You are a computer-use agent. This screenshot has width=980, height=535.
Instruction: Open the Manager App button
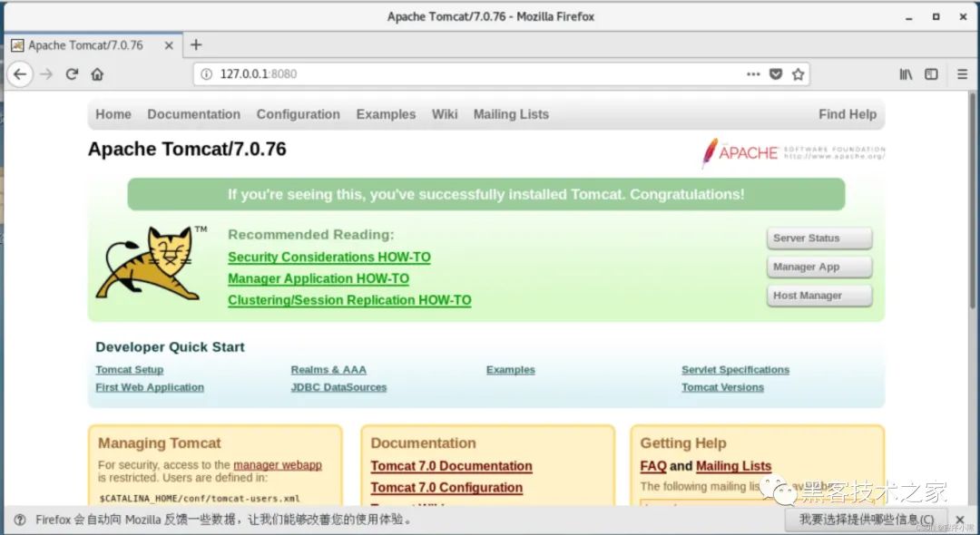coord(819,267)
